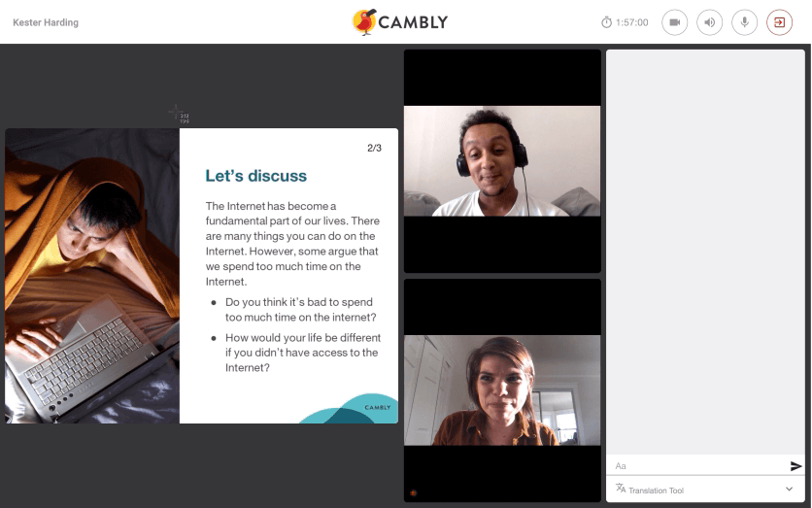The image size is (812, 508).
Task: Click the woman's video feed below
Action: (x=502, y=390)
